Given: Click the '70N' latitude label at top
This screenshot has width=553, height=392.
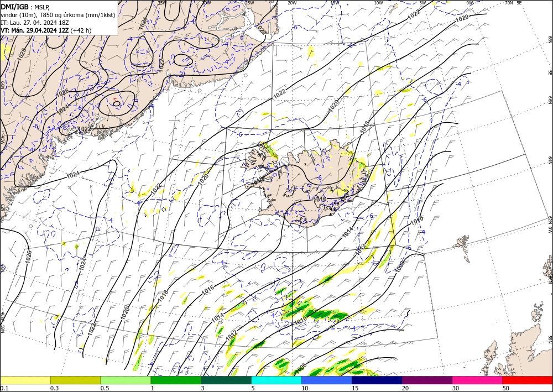Looking at the screenshot, I should (509, 3).
